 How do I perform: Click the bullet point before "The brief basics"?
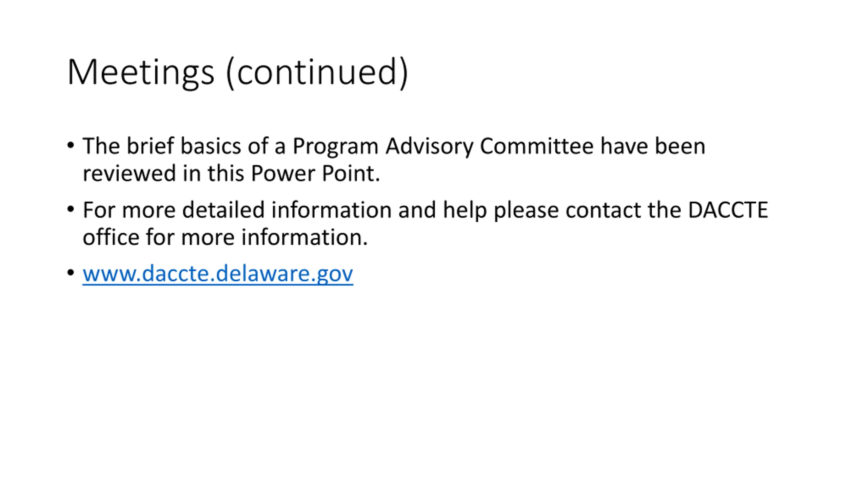[71, 145]
